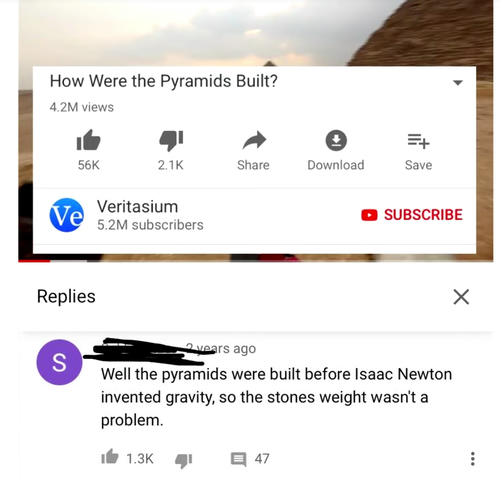
Task: Save the video to a playlist
Action: pos(418,141)
